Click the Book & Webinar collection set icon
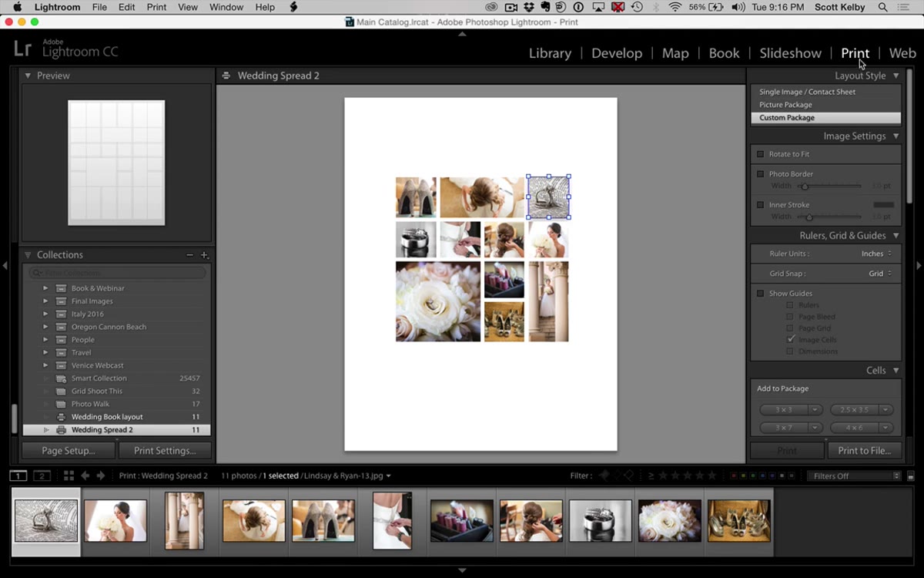The width and height of the screenshot is (924, 578). click(x=61, y=288)
